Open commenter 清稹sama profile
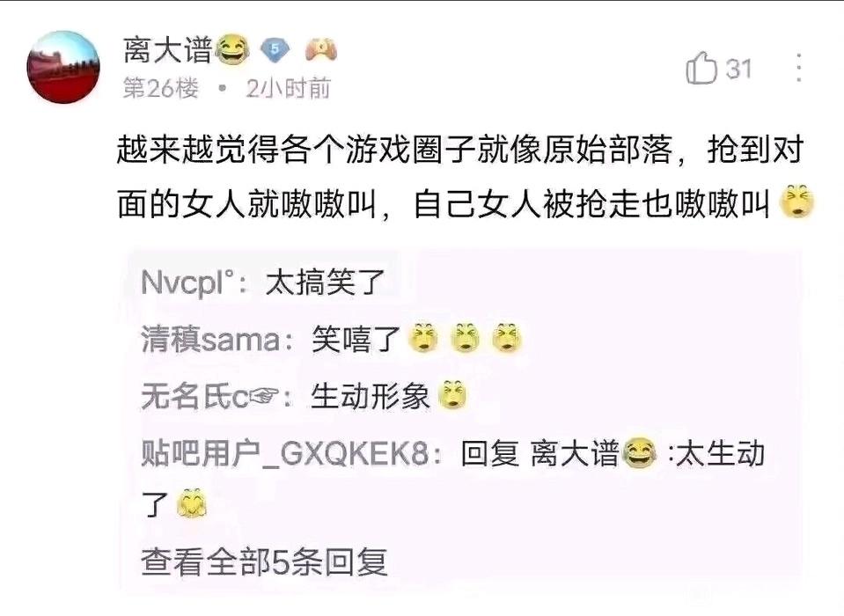The width and height of the screenshot is (844, 616). [x=210, y=340]
